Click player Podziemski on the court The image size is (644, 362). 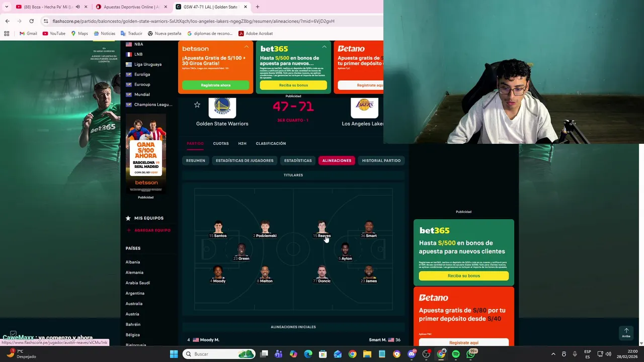click(265, 229)
